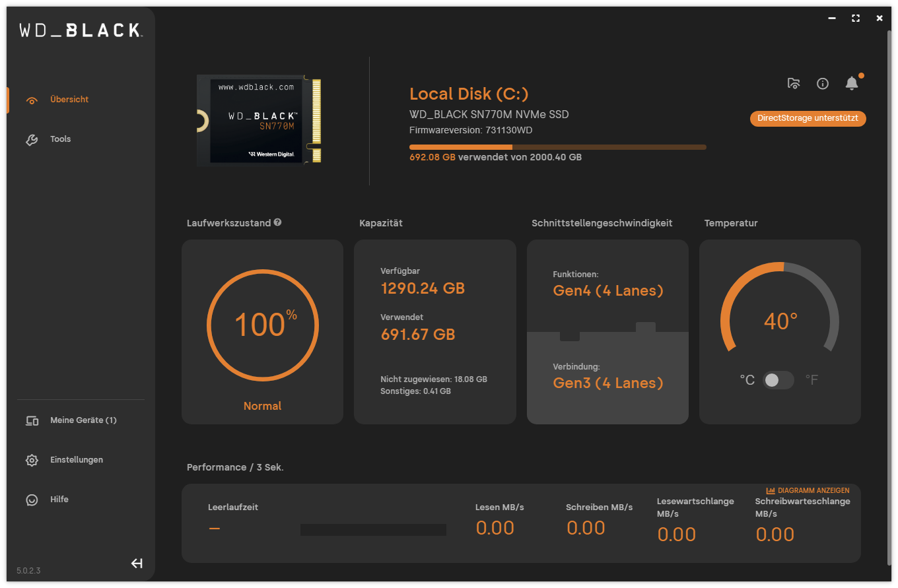
Task: Click the Normal health status label
Action: pos(263,406)
